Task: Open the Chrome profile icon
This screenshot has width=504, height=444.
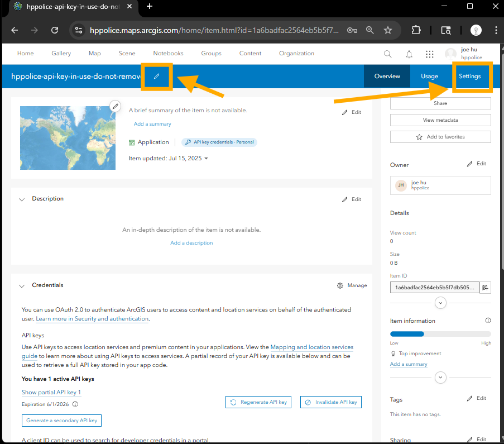Action: coord(476,30)
